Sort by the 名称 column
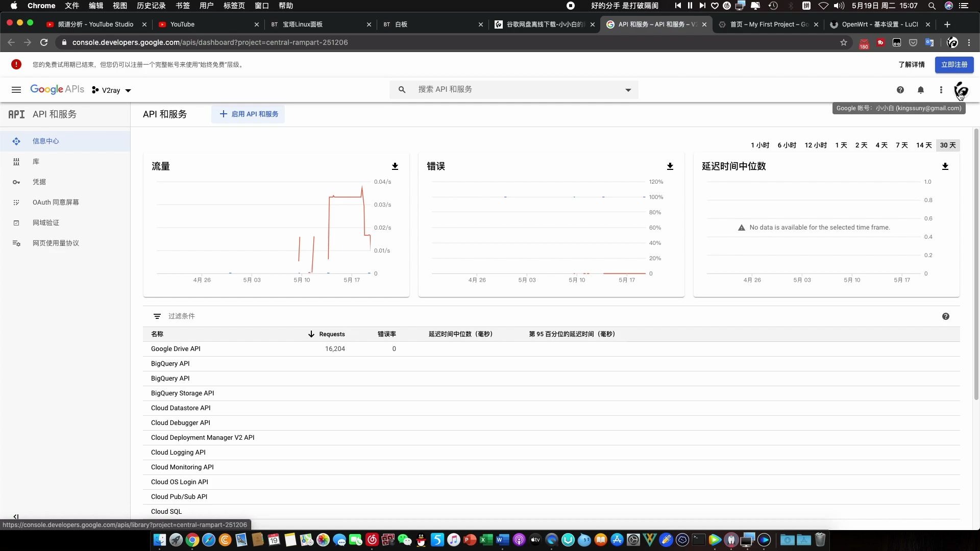The width and height of the screenshot is (980, 551). (x=157, y=334)
